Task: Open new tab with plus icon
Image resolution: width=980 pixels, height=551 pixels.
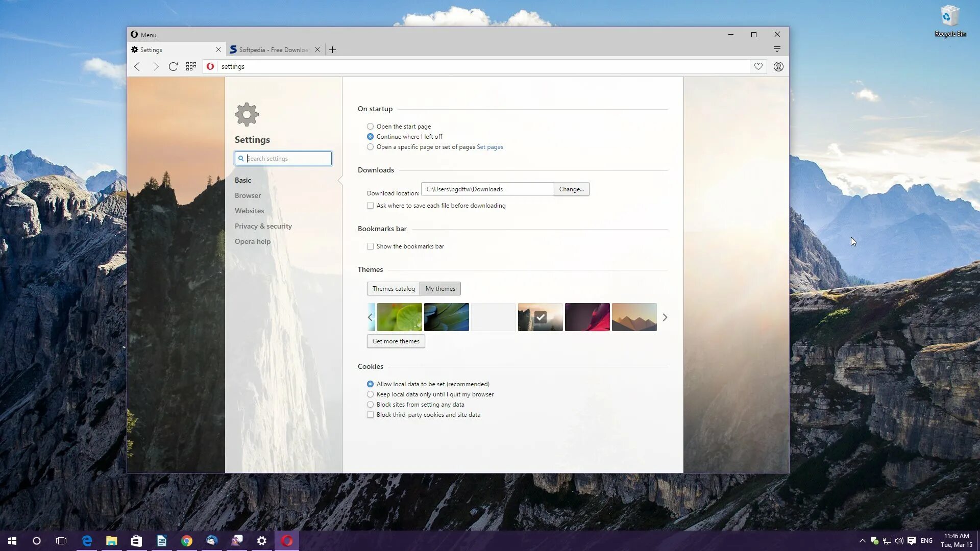Action: click(x=332, y=49)
